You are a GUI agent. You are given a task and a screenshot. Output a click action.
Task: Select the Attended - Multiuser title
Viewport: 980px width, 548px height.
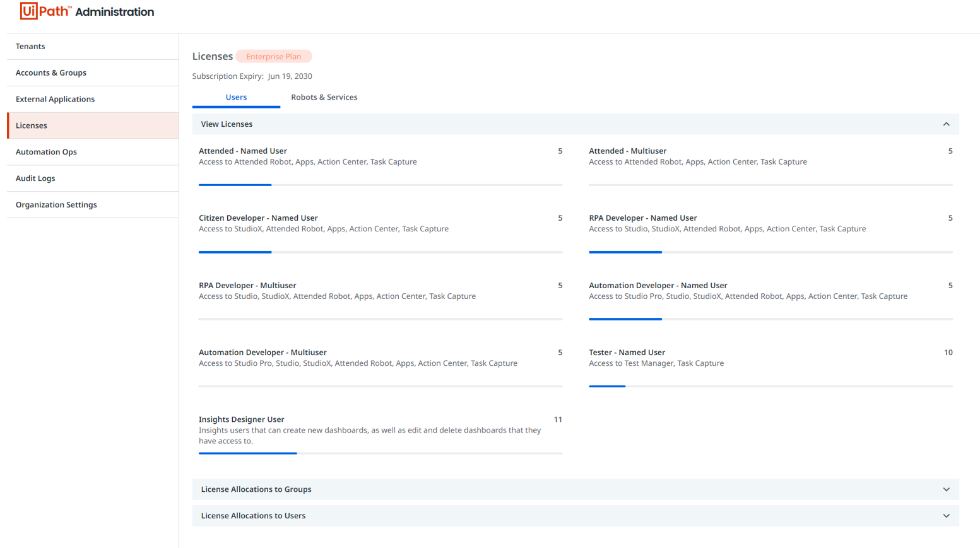point(628,151)
